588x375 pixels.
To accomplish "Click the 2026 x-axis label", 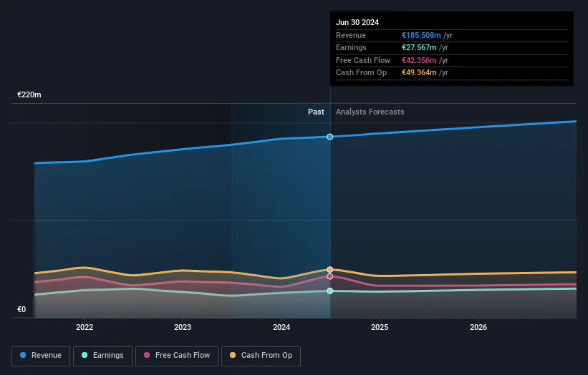I will click(x=478, y=327).
